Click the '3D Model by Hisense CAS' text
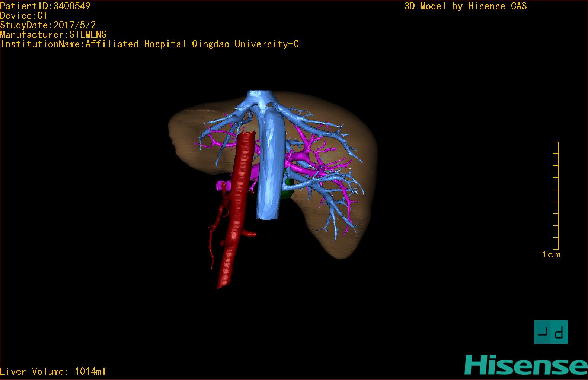Screen dimensions: 588x380 pos(466,6)
